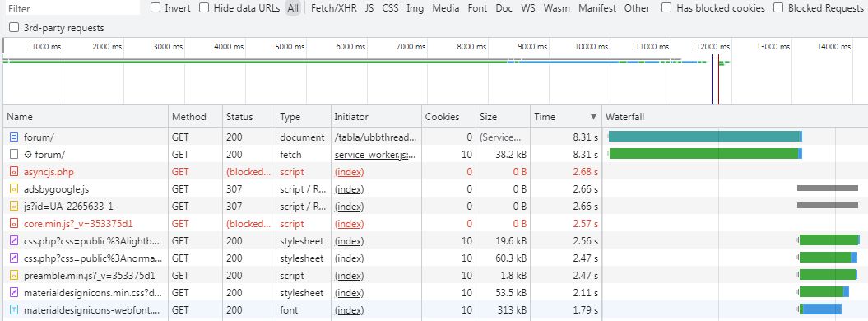Click the 19.6 kB size cell

tap(512, 241)
